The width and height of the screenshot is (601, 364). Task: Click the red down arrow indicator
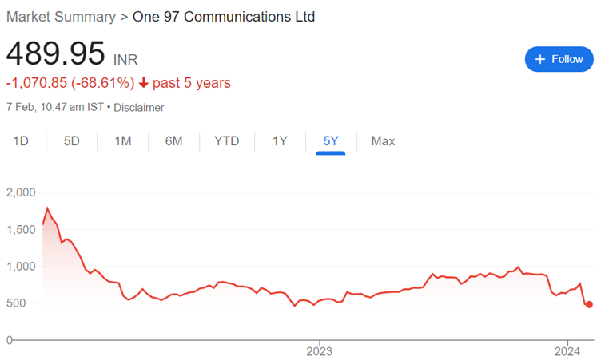tap(143, 83)
